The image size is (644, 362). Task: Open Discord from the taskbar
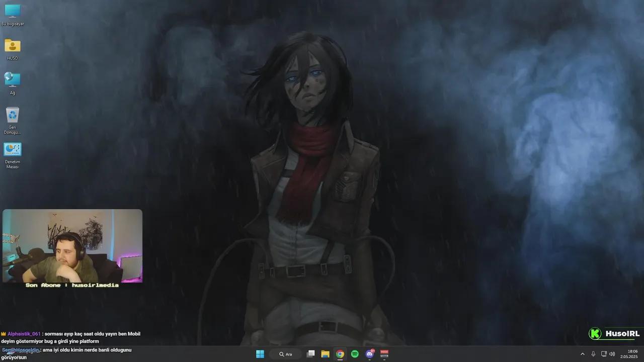[370, 354]
